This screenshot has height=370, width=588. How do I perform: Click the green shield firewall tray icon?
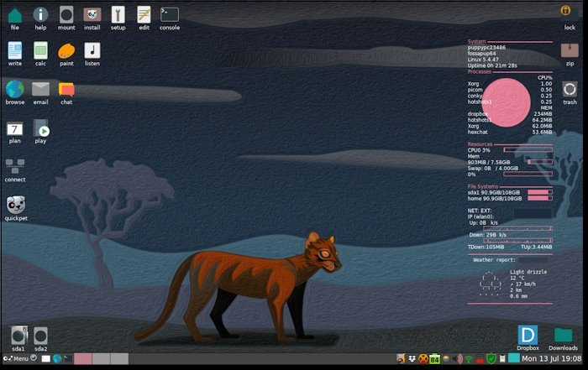[x=491, y=359]
